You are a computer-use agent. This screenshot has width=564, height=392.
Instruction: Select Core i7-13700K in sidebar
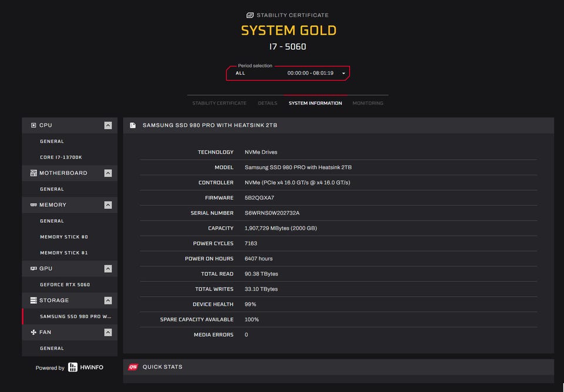pos(61,158)
